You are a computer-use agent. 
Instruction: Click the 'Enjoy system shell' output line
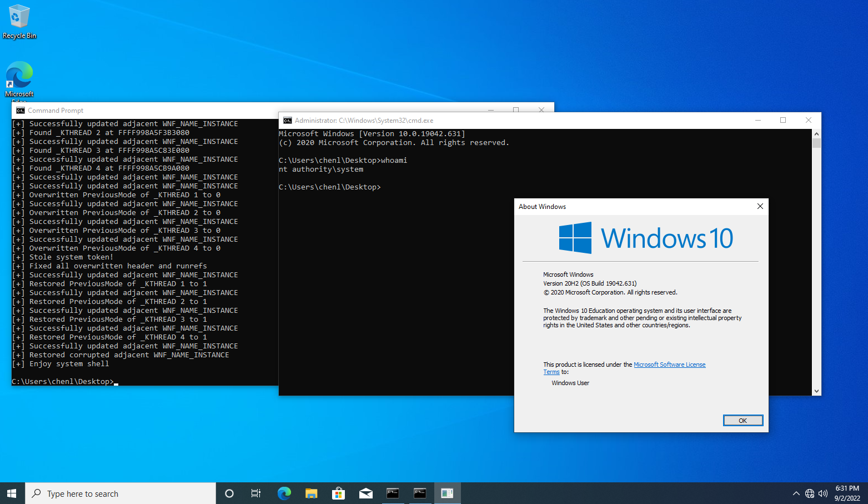pyautogui.click(x=61, y=364)
